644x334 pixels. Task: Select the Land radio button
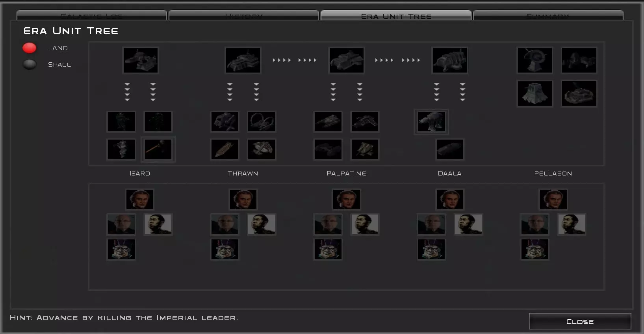(x=30, y=48)
